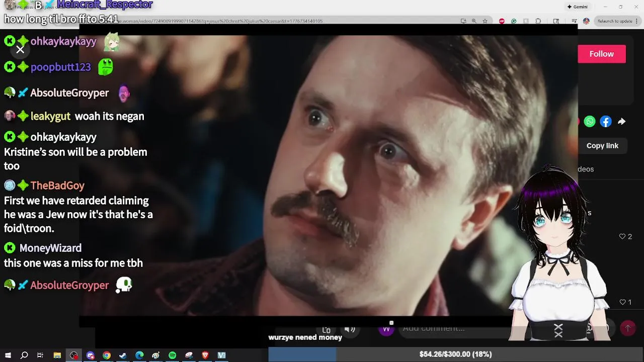Click the $54.26/$300.00 donation goal bar

coord(455,354)
